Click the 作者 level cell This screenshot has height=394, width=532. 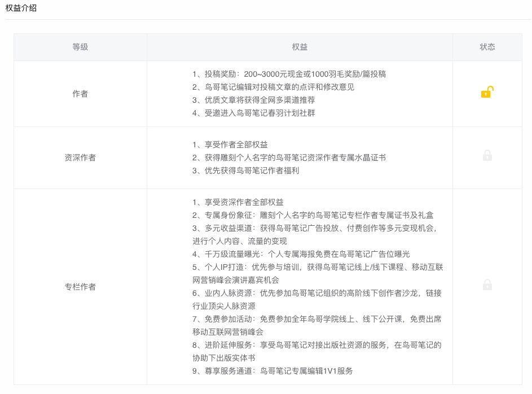pyautogui.click(x=80, y=94)
